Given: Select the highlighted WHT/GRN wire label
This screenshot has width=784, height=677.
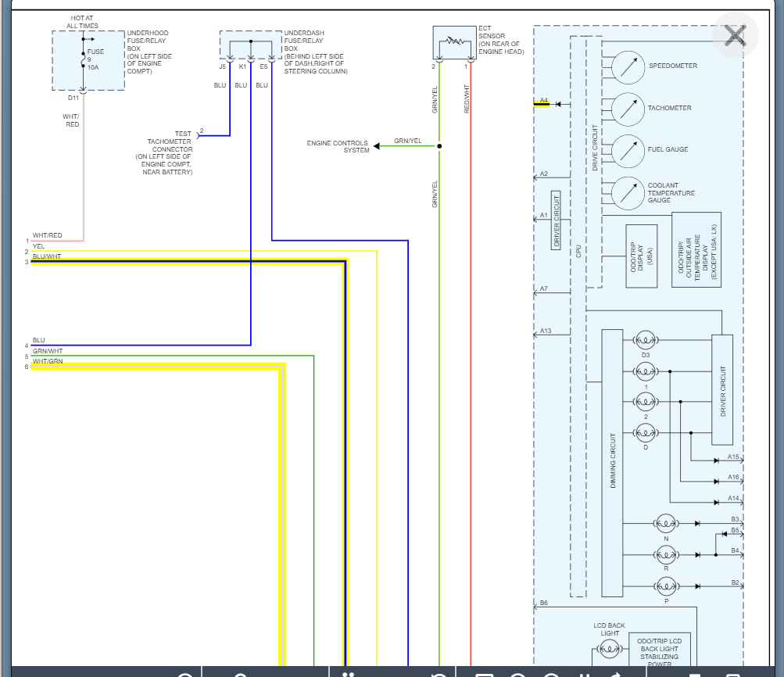Looking at the screenshot, I should click(48, 361).
